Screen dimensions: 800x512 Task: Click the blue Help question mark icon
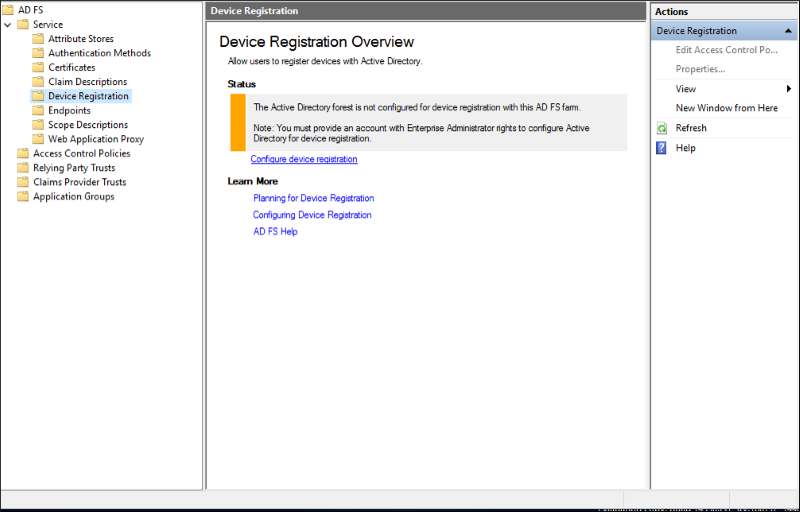(661, 148)
